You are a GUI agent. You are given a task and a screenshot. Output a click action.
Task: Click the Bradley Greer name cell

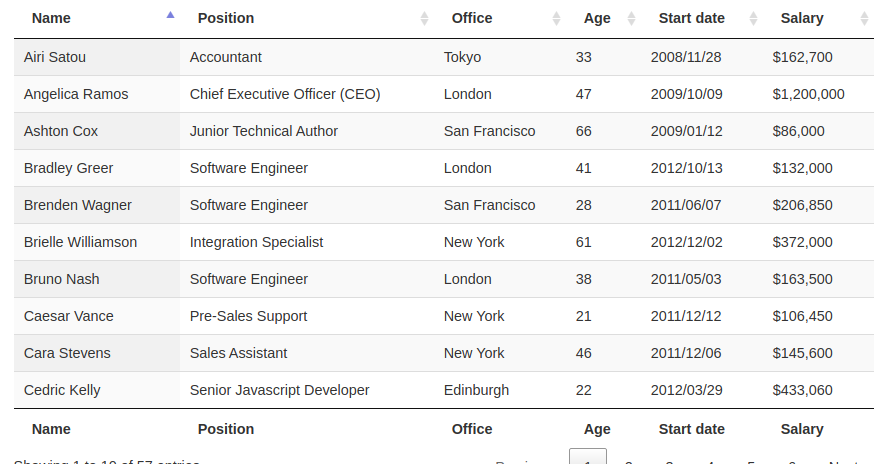[68, 168]
